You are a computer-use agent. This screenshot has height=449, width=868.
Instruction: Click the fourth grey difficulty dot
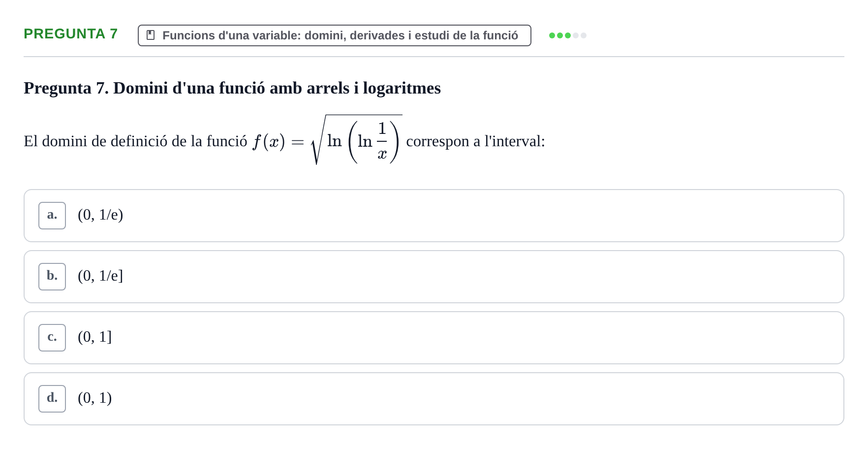576,35
